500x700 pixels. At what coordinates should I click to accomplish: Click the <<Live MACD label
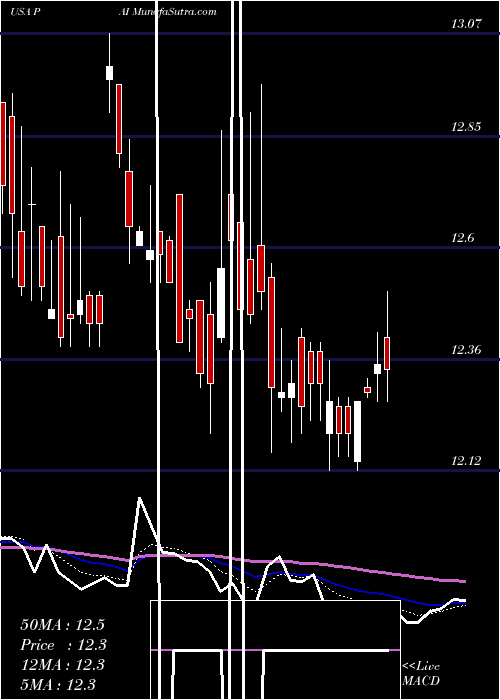coord(421,674)
